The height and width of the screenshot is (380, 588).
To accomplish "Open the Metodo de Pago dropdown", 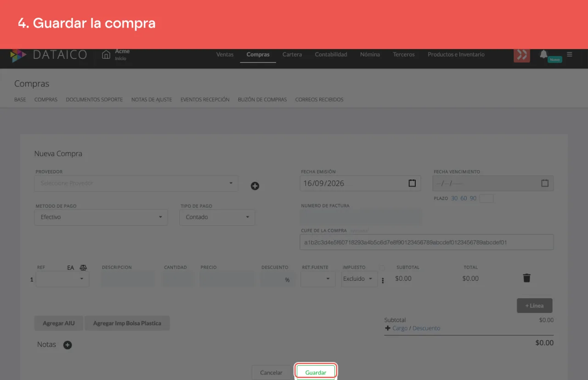I will 101,217.
